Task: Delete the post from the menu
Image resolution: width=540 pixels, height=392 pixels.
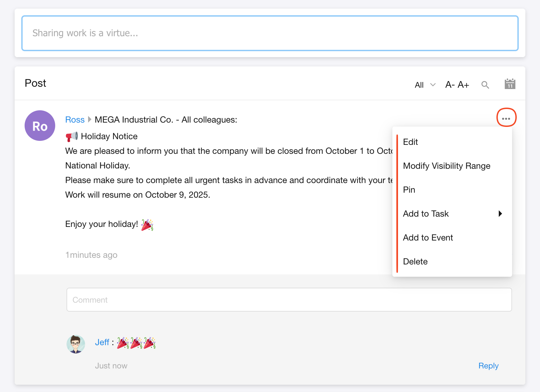Action: click(x=415, y=261)
